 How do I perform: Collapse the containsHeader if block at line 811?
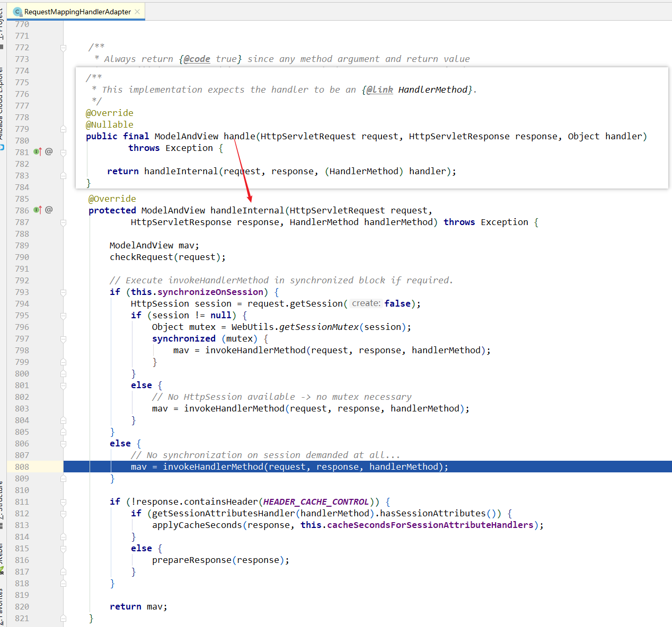point(63,502)
